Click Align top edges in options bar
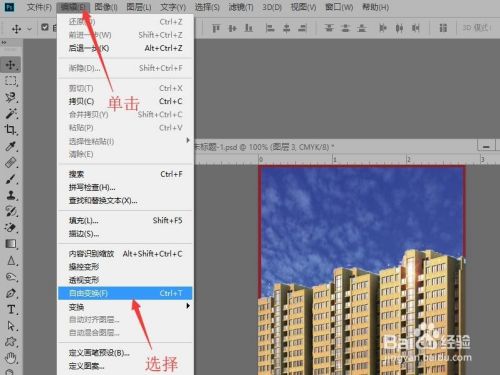The height and width of the screenshot is (375, 500). coord(216,28)
